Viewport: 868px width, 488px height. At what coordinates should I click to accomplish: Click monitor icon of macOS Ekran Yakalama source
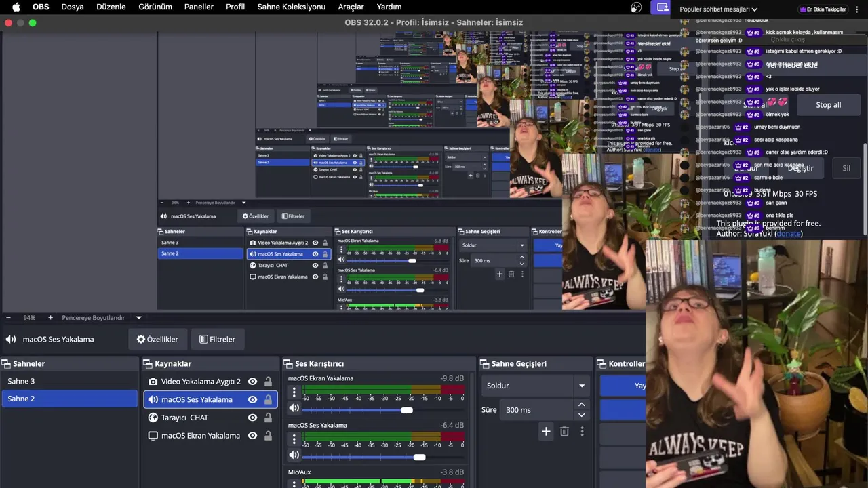153,436
